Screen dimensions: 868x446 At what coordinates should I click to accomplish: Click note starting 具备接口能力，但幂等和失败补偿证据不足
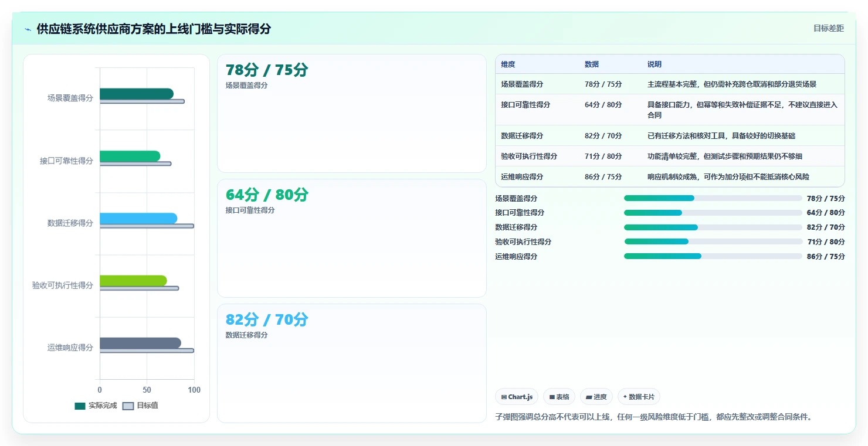(x=742, y=110)
